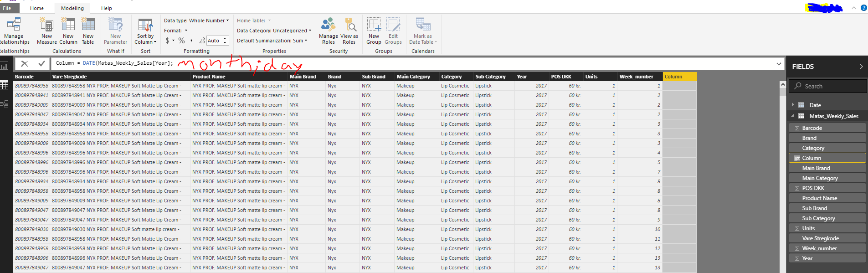Screen dimensions: 868x273
Task: Create a New Measure
Action: 46,31
